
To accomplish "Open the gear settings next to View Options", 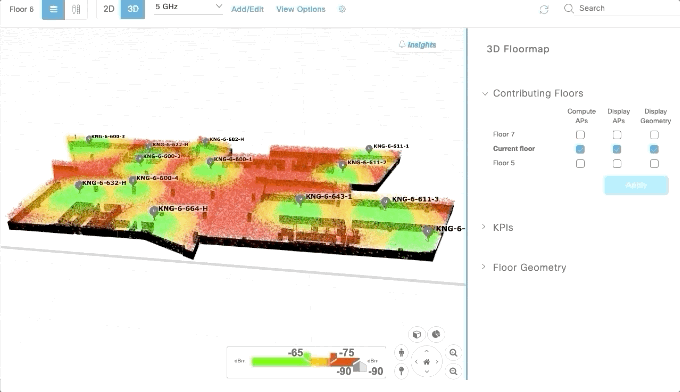I will 342,9.
